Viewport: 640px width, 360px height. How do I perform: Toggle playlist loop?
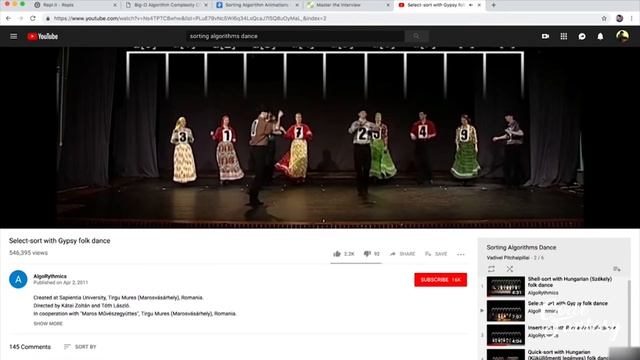pos(491,269)
